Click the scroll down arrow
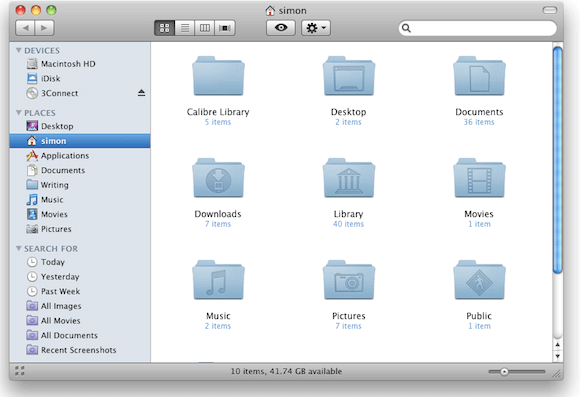 coord(557,356)
